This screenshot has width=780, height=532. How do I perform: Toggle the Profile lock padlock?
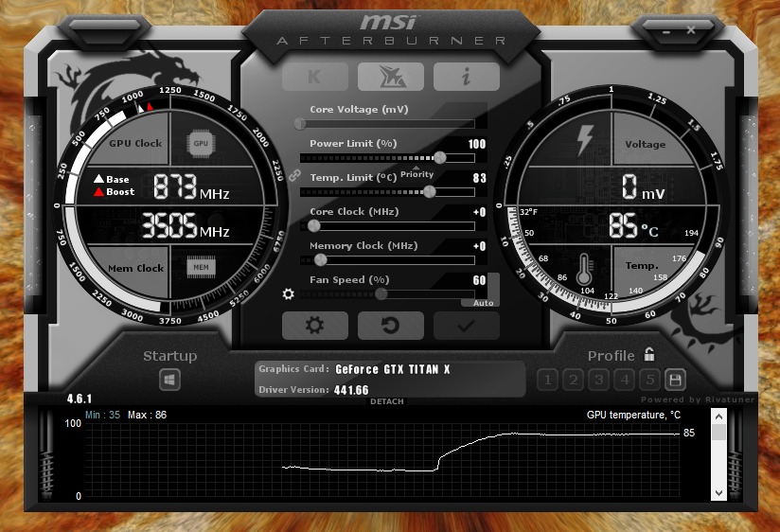tap(649, 355)
